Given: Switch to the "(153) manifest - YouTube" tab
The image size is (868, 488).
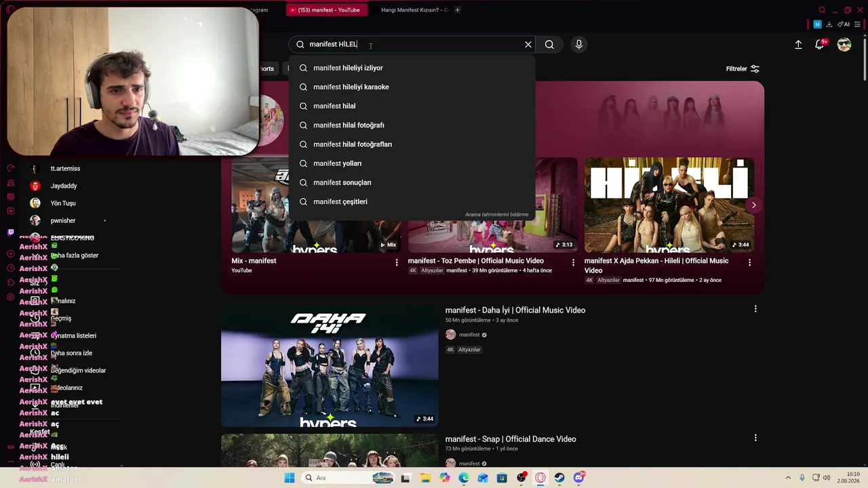Looking at the screenshot, I should (x=326, y=10).
